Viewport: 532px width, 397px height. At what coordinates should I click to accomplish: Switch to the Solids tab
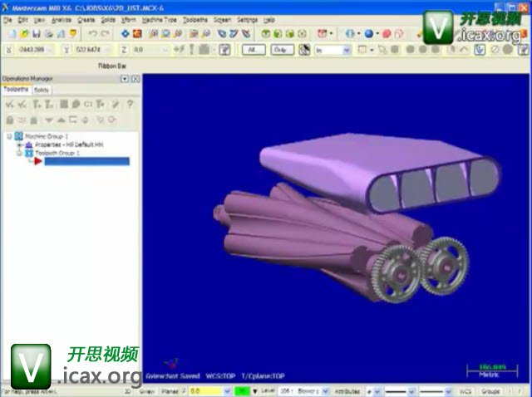[x=42, y=90]
